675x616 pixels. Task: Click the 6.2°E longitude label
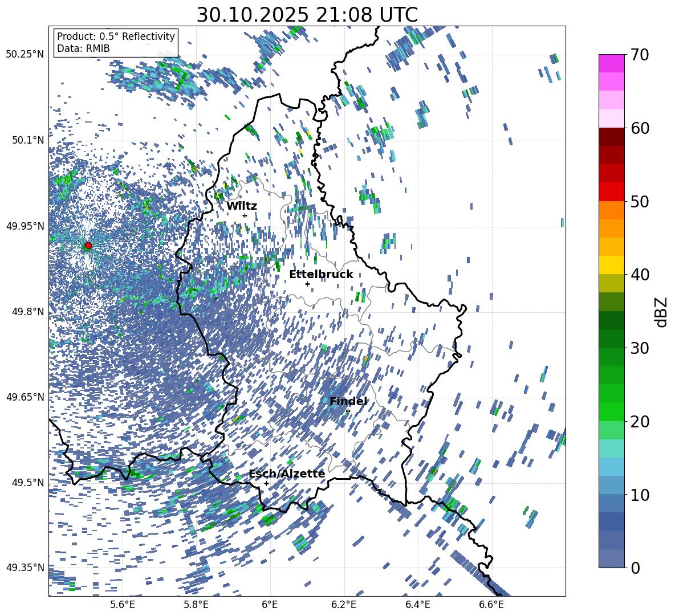(344, 605)
